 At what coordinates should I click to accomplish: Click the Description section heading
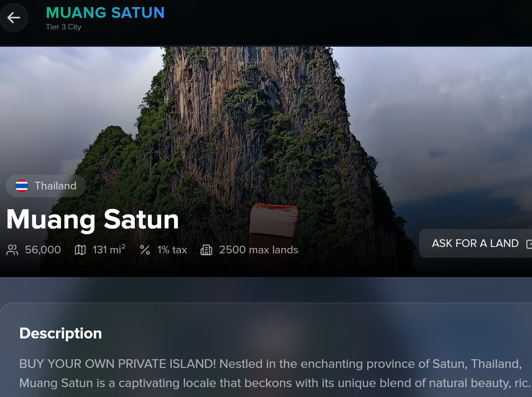[x=61, y=333]
